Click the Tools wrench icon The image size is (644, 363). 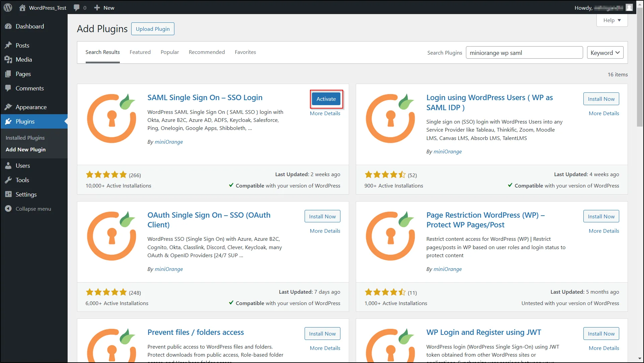click(x=8, y=180)
